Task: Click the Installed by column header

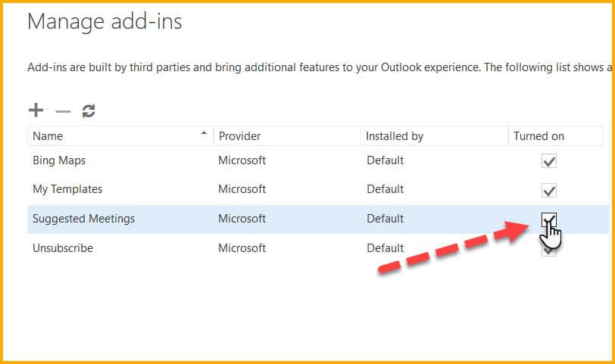Action: [x=394, y=136]
